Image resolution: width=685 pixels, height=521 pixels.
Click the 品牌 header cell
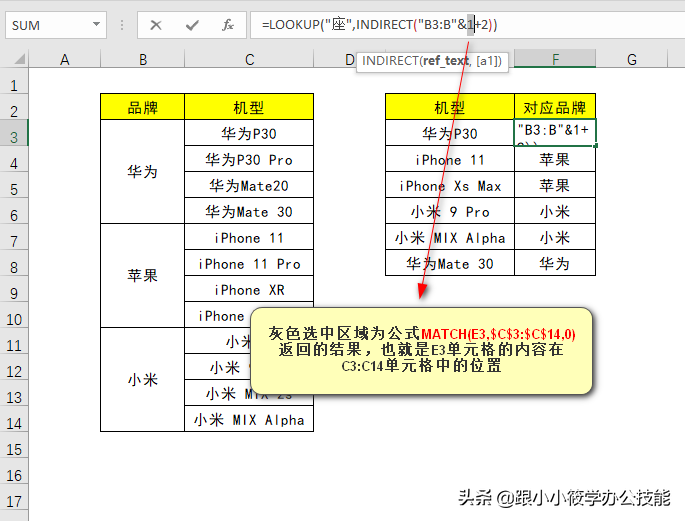pyautogui.click(x=142, y=107)
